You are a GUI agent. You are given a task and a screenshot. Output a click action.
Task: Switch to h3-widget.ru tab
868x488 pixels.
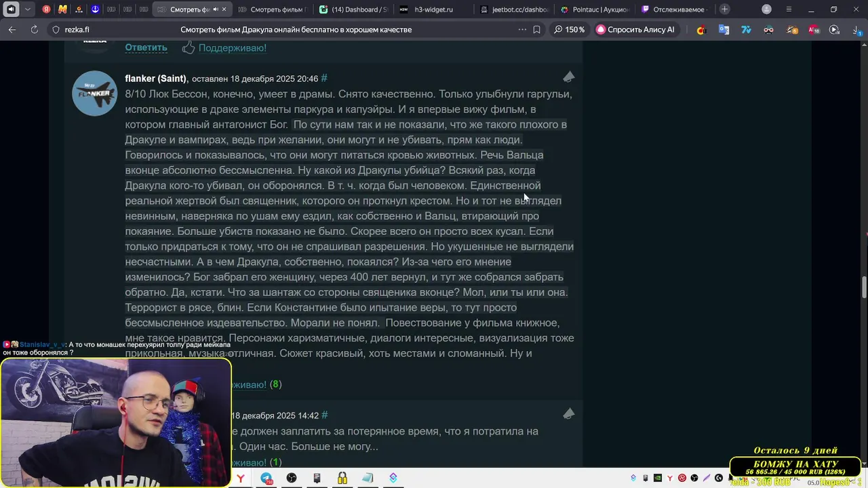[x=434, y=9]
